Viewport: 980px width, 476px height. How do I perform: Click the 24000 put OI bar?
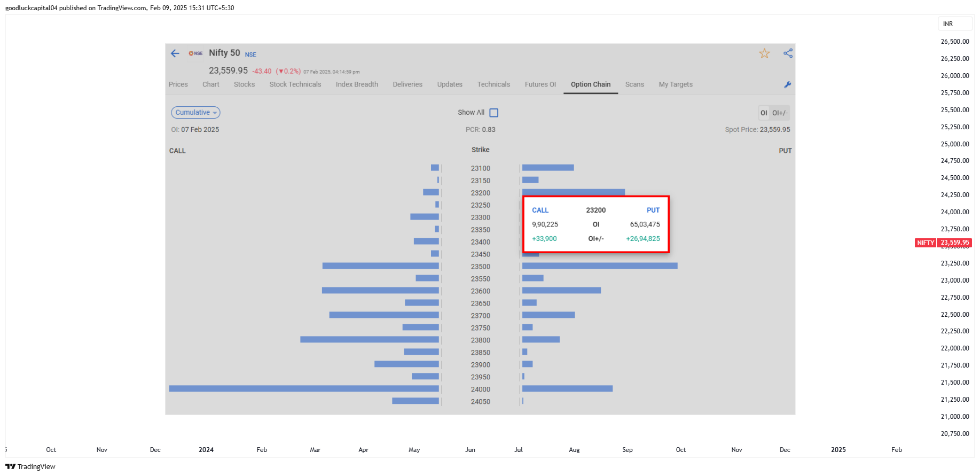click(567, 389)
